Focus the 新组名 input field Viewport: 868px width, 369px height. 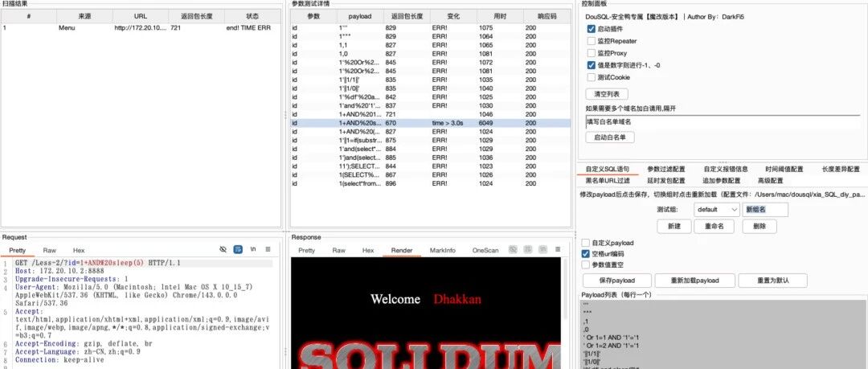(x=764, y=210)
